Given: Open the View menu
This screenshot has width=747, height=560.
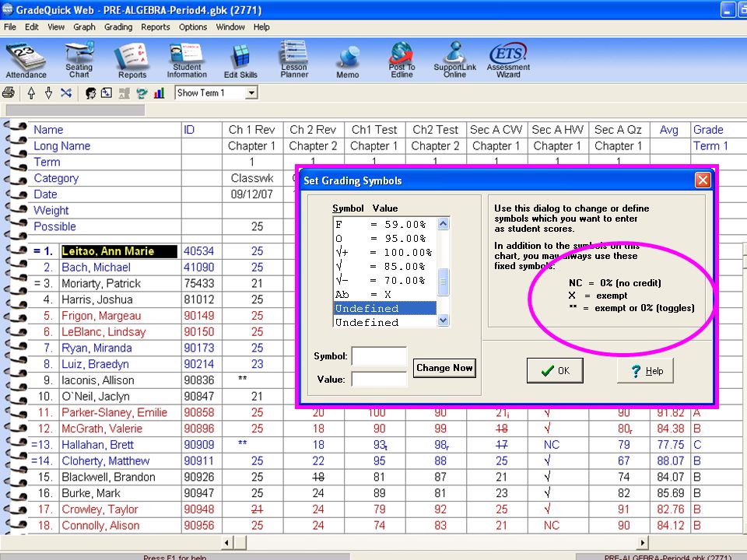Looking at the screenshot, I should tap(56, 27).
